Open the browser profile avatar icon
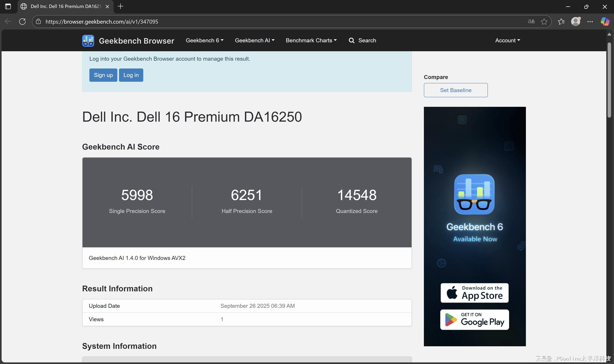Image resolution: width=614 pixels, height=364 pixels. click(575, 22)
